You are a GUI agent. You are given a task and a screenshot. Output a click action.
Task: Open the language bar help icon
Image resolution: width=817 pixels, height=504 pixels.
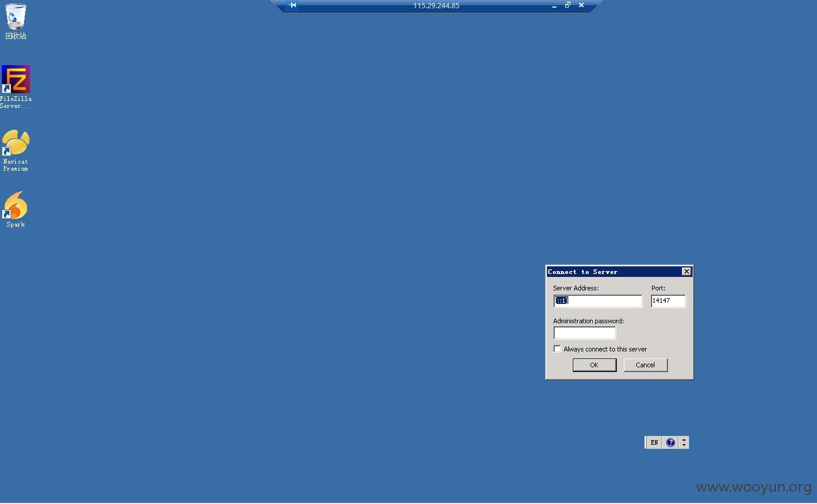pyautogui.click(x=671, y=442)
